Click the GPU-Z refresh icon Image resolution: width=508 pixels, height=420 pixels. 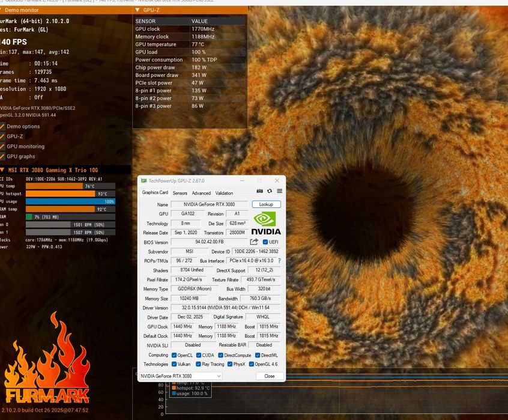coord(269,191)
